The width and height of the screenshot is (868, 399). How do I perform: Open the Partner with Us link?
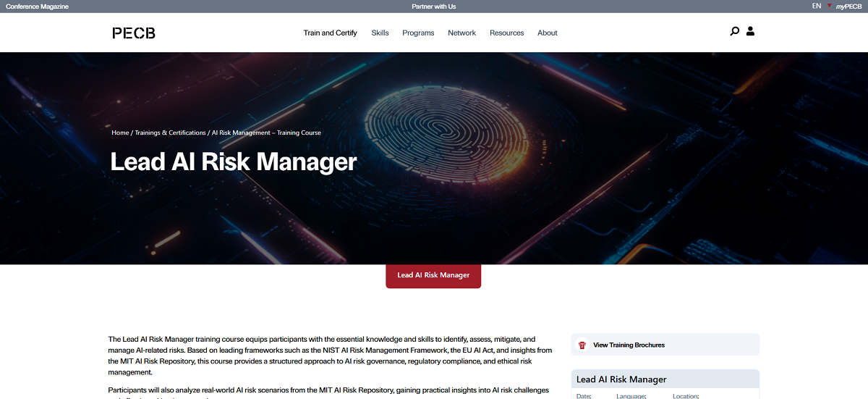pyautogui.click(x=434, y=7)
